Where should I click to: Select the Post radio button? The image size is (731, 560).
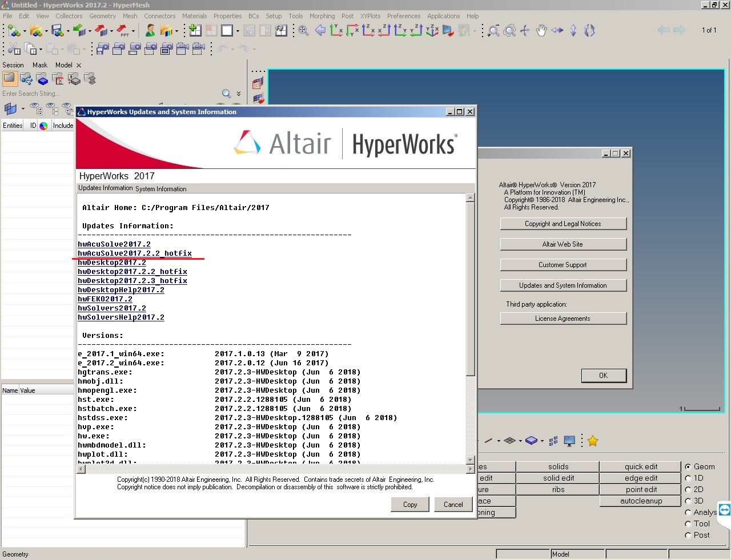(688, 535)
